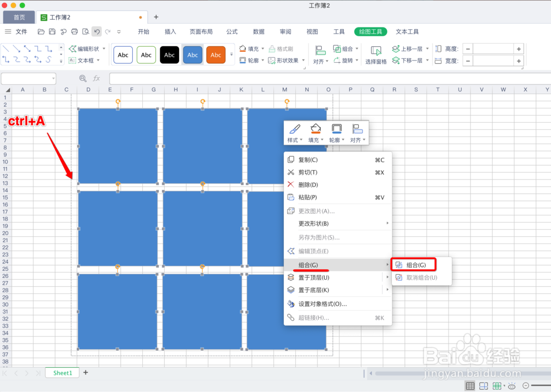Open print preview icon

[85, 31]
